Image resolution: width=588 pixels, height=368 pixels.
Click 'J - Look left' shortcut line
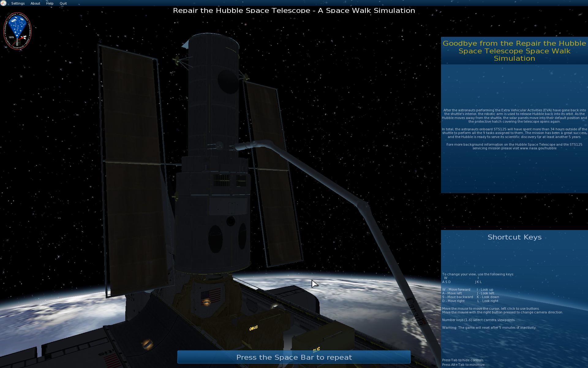point(485,293)
